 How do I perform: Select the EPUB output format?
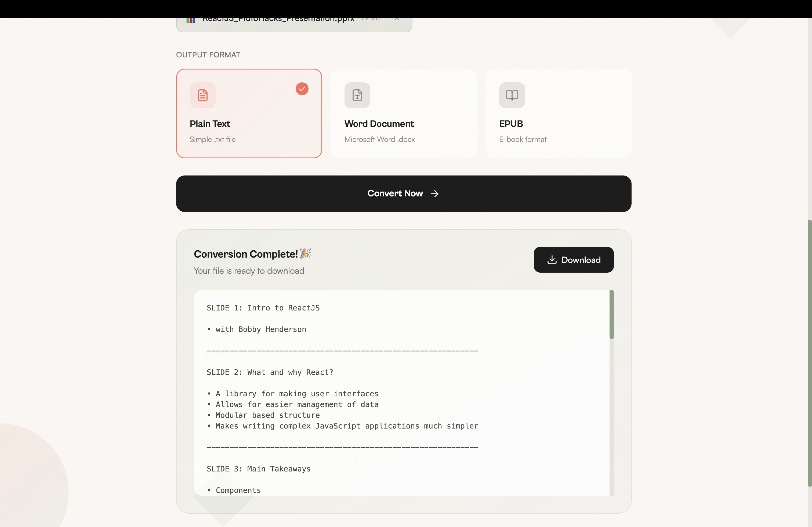tap(559, 113)
